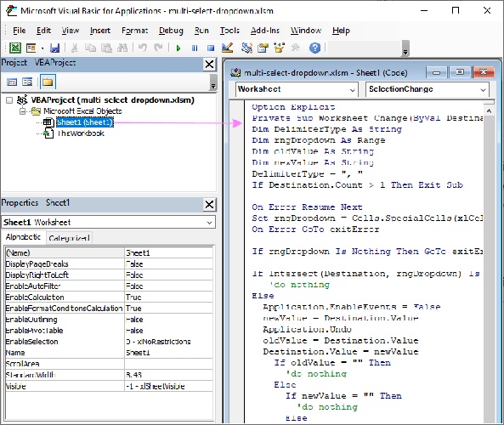Open the Sheet1 Worksheet object dropdown
This screenshot has height=425, width=504.
[x=209, y=223]
